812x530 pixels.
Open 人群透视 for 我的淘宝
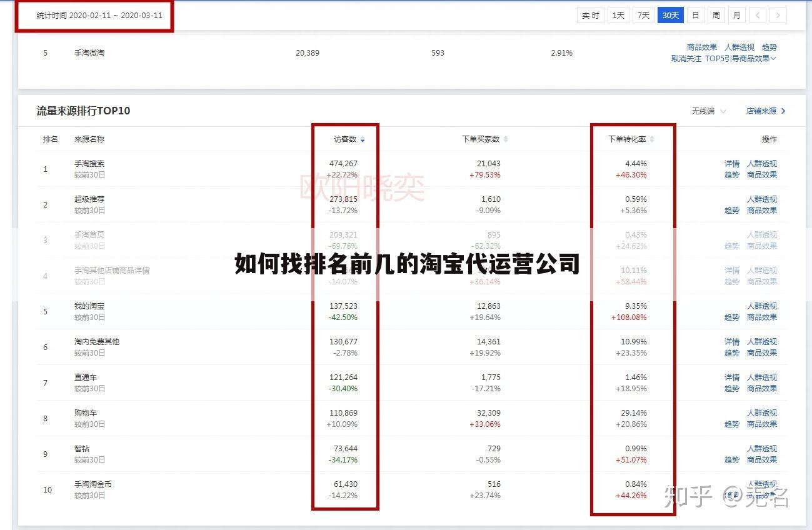pos(762,306)
